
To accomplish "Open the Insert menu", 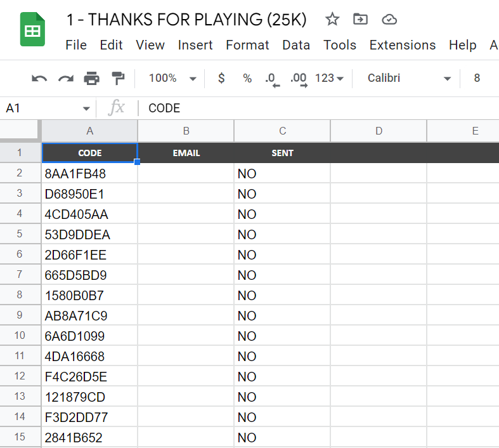I will 195,45.
